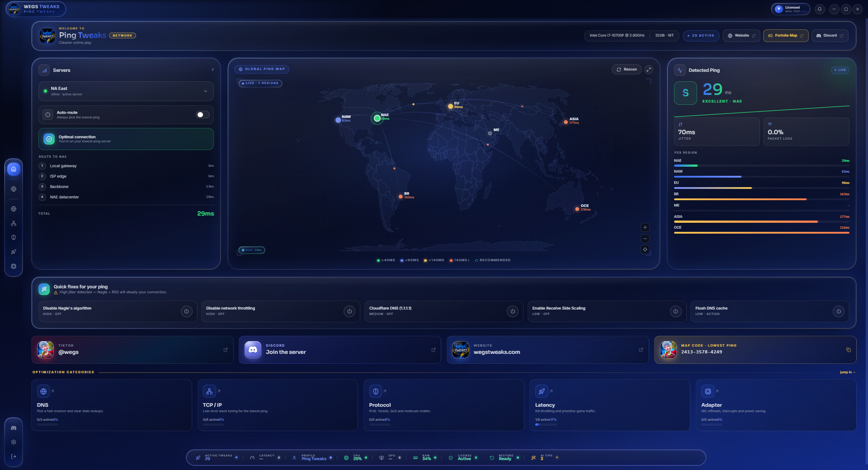Recenter the ping map with the target icon
The width and height of the screenshot is (868, 470).
point(645,249)
